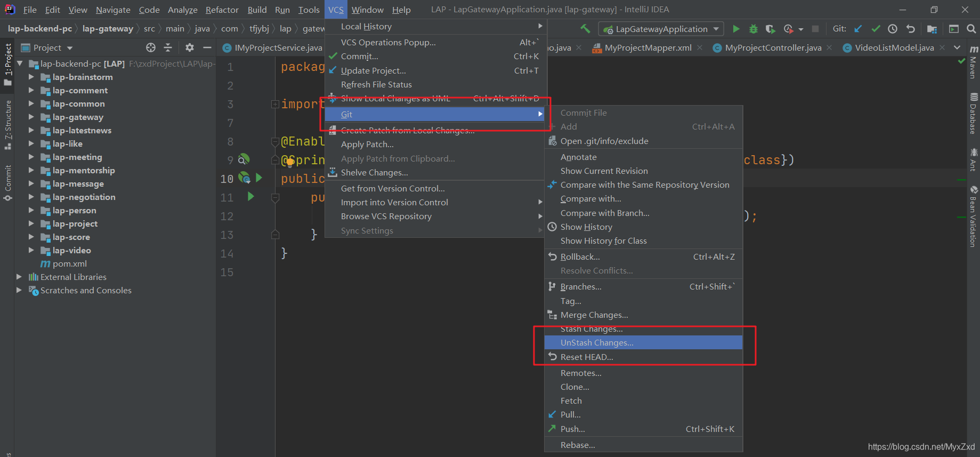Expand the lap-brainstorm module
Image resolution: width=980 pixels, height=457 pixels.
[31, 77]
